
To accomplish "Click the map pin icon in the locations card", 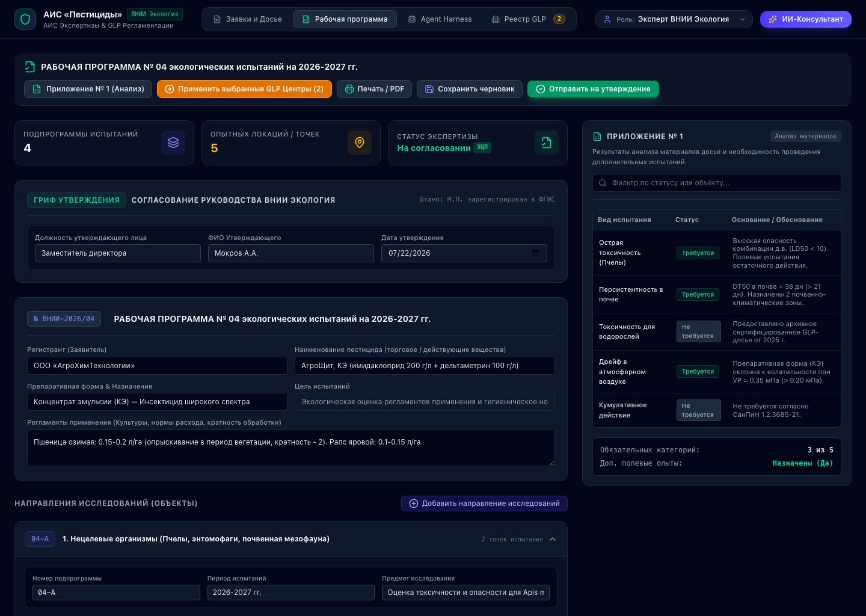I will pos(360,143).
